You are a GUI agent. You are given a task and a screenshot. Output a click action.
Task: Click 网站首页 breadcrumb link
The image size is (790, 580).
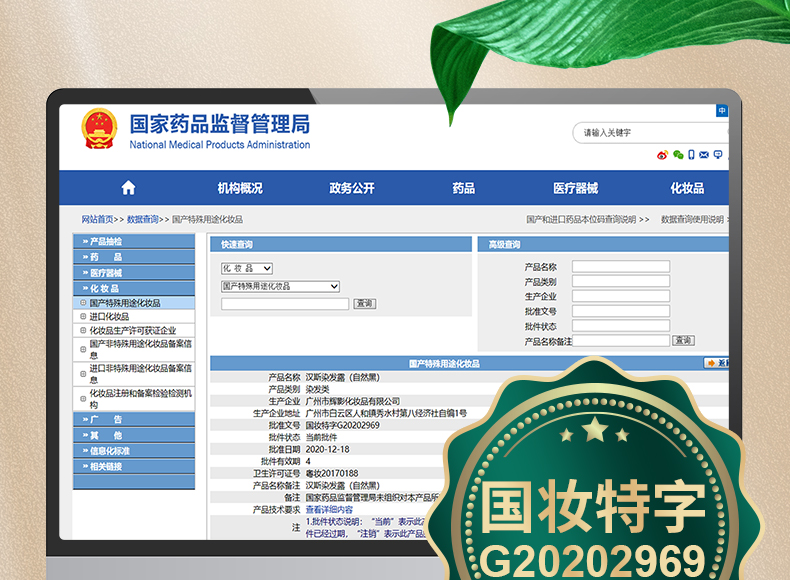pyautogui.click(x=97, y=219)
